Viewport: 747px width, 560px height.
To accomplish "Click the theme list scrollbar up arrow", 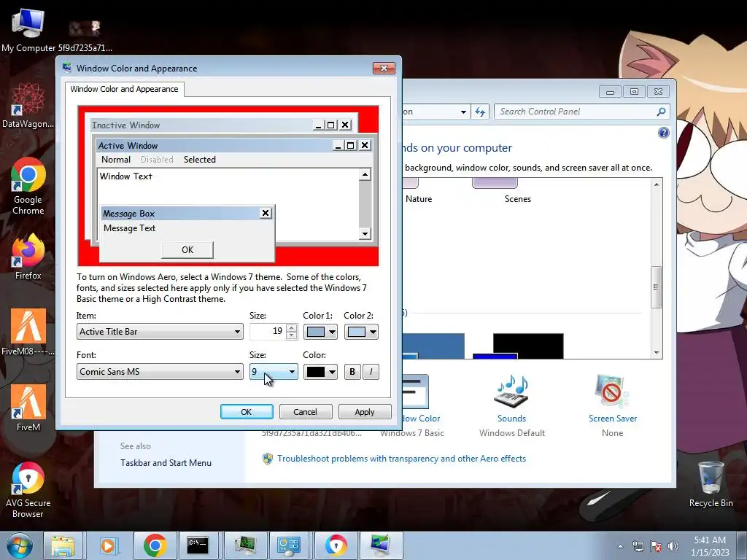I will (657, 184).
